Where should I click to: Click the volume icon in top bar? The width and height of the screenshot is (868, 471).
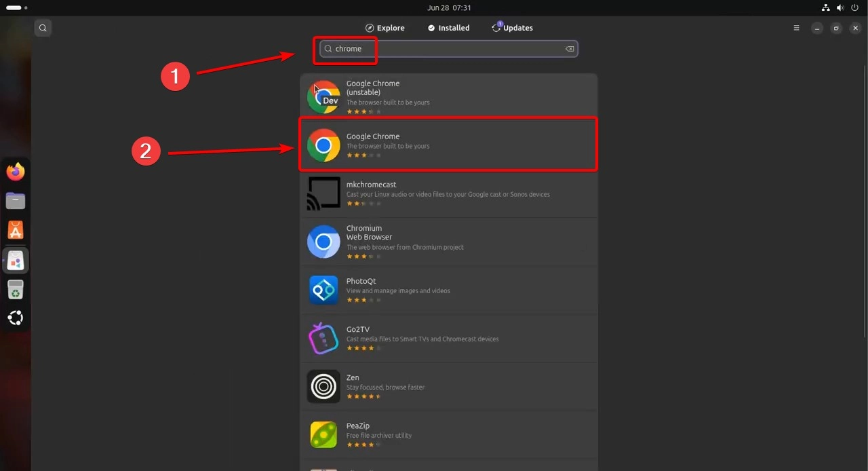point(840,7)
